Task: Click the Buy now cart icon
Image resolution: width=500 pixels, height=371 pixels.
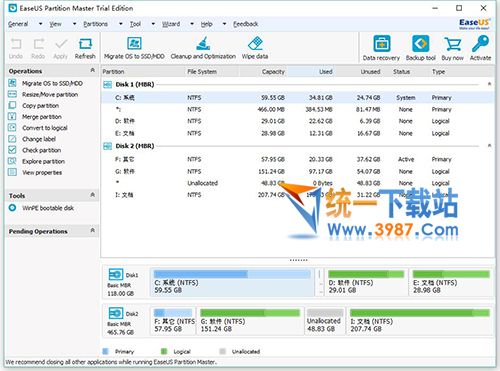Action: (x=453, y=44)
